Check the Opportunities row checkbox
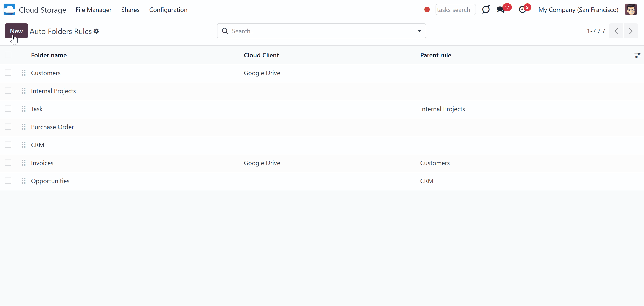 coord(8,181)
